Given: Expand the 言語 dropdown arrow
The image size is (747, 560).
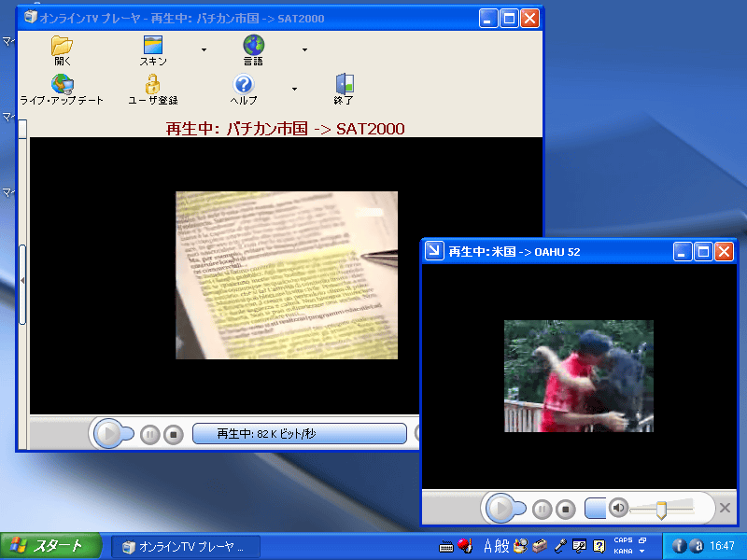Looking at the screenshot, I should tap(305, 49).
